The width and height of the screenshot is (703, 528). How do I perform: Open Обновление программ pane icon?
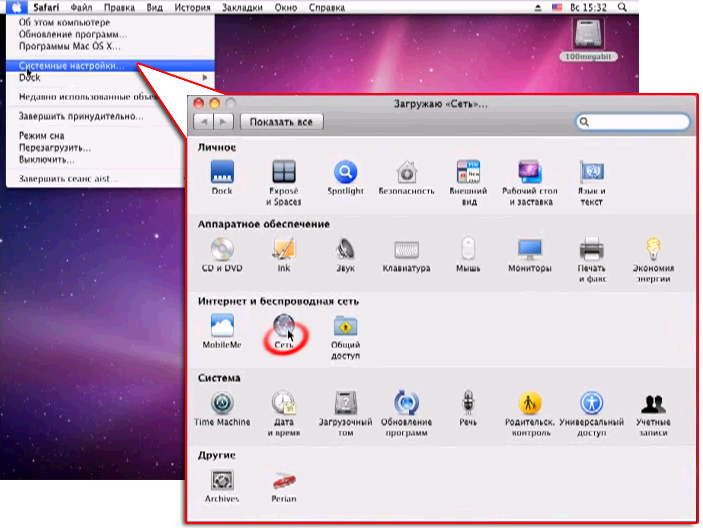tap(407, 403)
